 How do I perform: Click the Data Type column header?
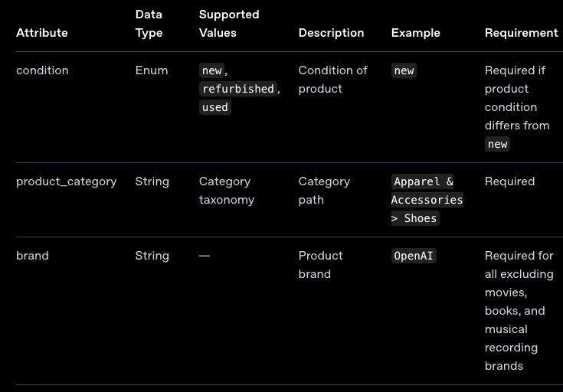point(149,24)
